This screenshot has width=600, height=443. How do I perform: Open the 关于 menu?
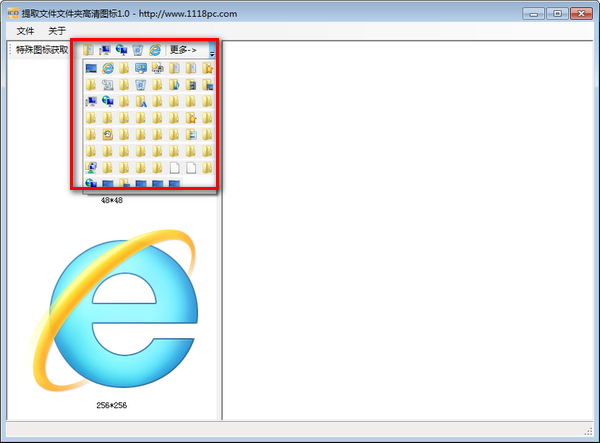(57, 31)
